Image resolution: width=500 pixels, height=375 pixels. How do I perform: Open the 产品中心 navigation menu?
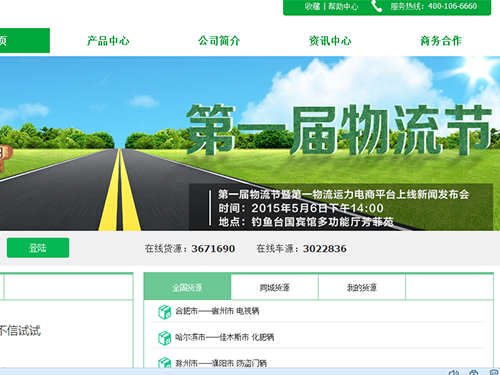(108, 41)
